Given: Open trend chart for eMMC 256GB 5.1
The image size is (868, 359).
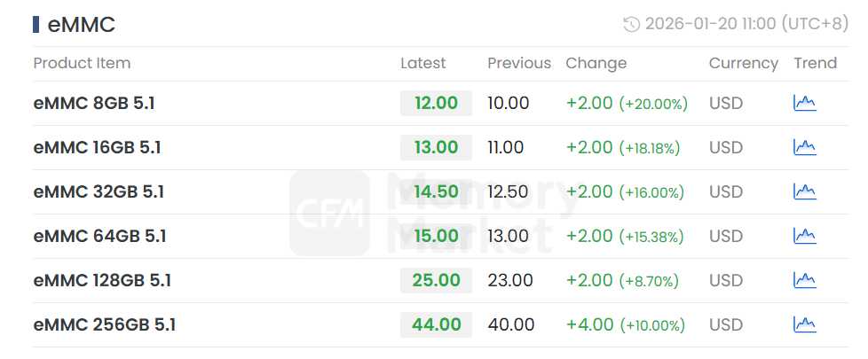Looking at the screenshot, I should point(804,324).
